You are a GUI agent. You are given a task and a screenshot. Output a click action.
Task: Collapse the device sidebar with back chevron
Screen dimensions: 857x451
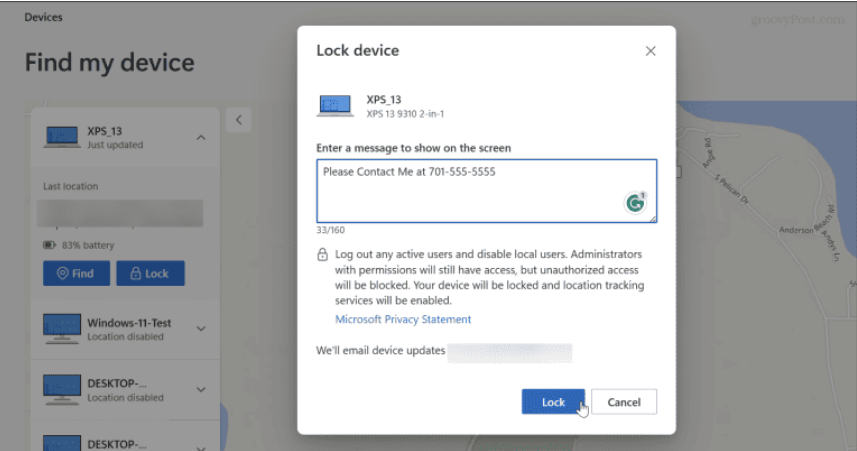239,120
